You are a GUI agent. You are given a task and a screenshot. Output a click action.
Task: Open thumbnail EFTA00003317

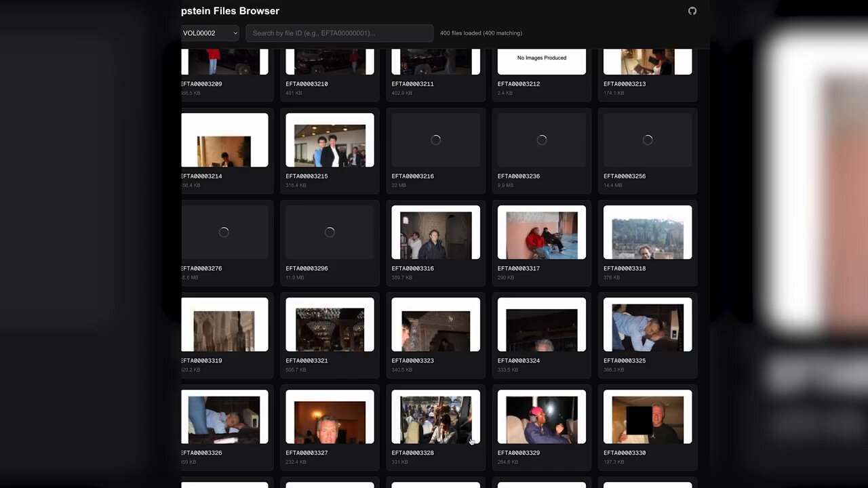coord(542,232)
